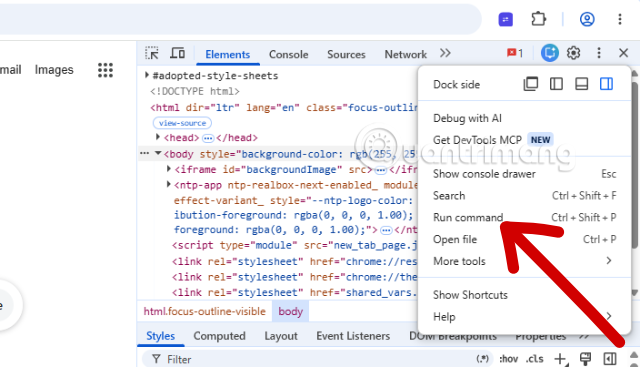Click the body breadcrumb
The image size is (640, 367).
tap(290, 311)
